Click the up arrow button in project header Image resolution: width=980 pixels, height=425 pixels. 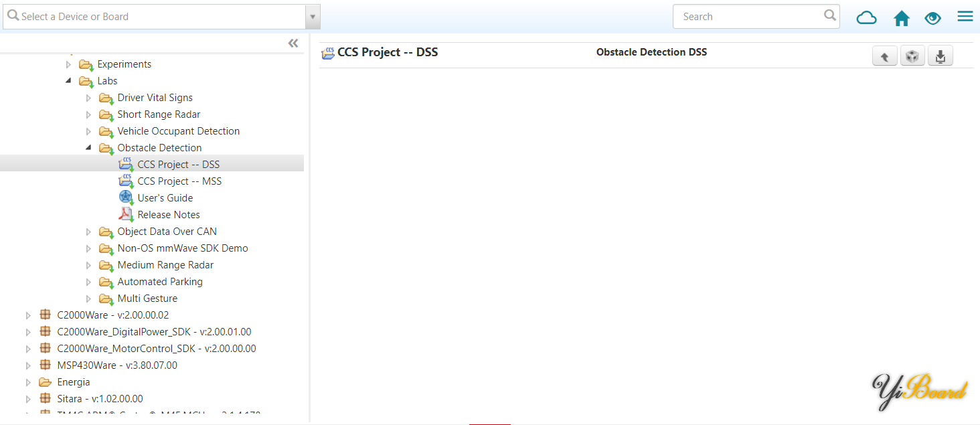(x=884, y=57)
